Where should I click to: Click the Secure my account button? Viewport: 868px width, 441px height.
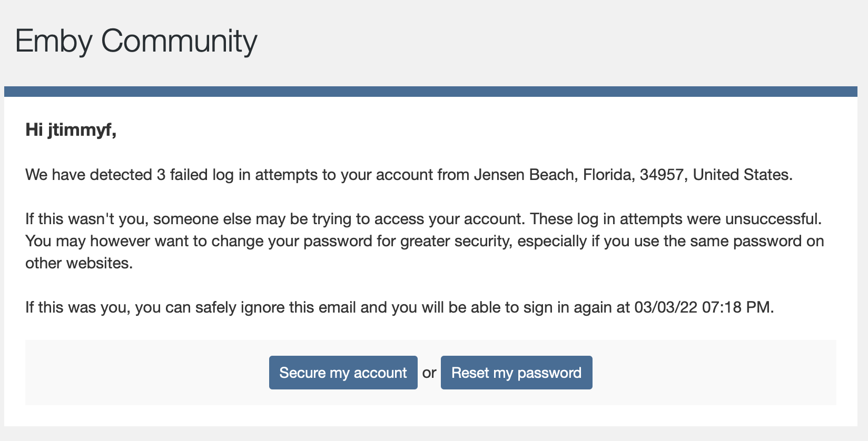[343, 373]
